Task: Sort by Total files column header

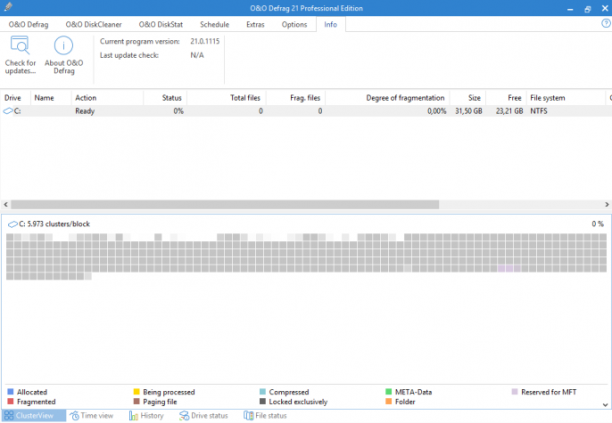Action: 226,98
